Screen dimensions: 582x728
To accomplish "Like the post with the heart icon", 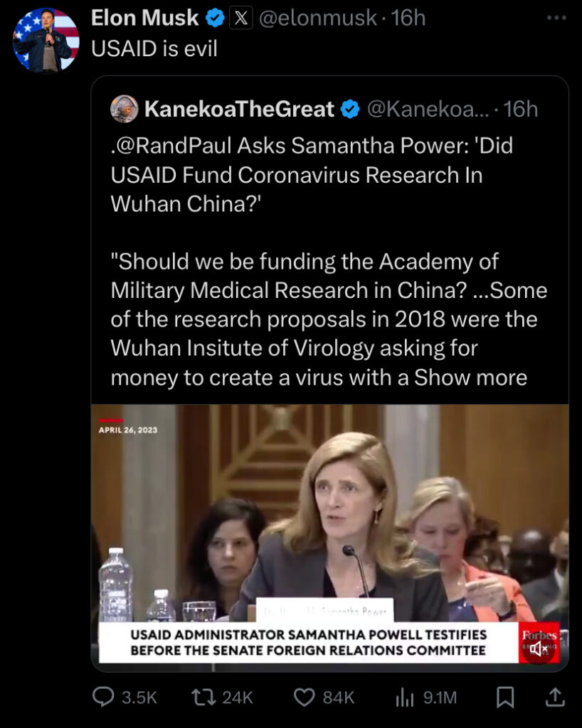I will 305,697.
